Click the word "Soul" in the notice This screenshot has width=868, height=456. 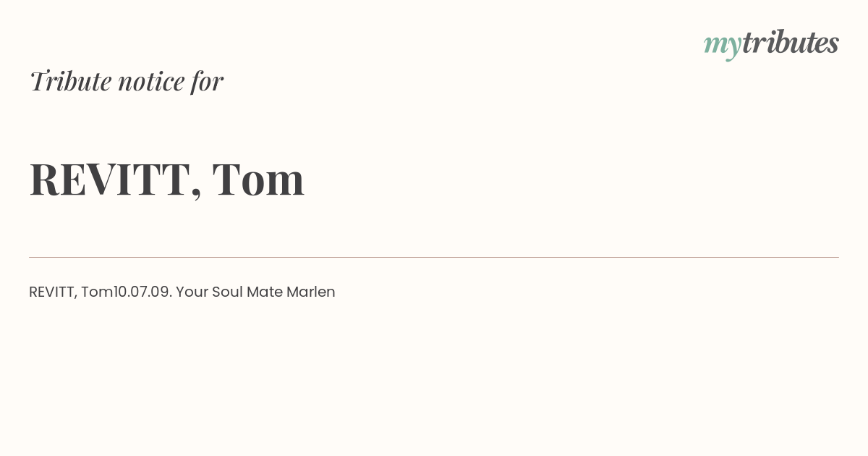pyautogui.click(x=228, y=292)
